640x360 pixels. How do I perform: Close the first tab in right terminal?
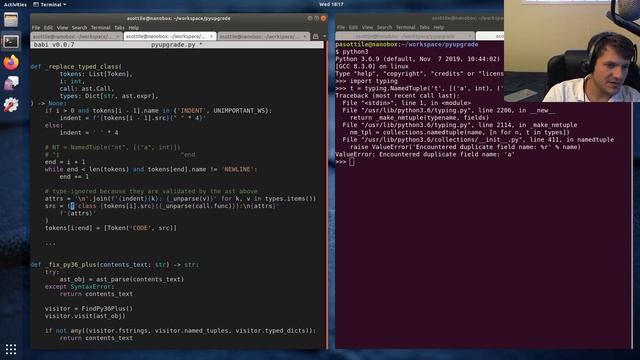tap(470, 36)
